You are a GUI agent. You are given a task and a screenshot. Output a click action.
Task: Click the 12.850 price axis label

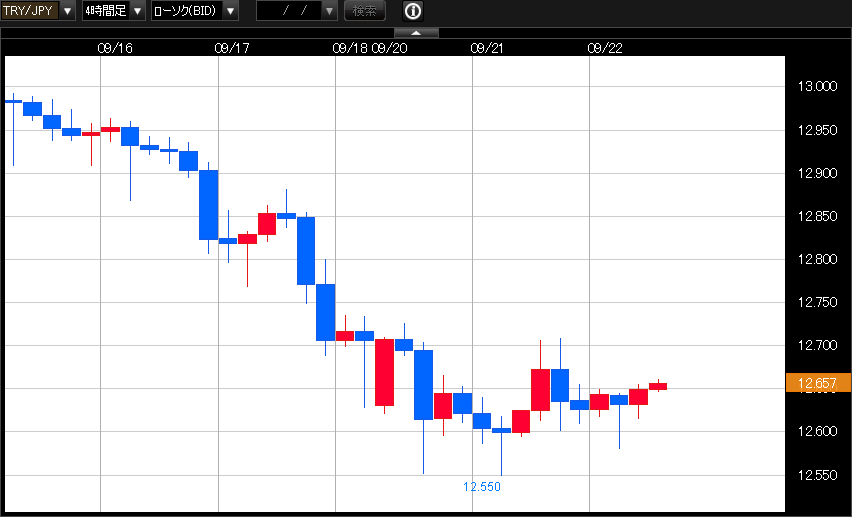pyautogui.click(x=818, y=216)
